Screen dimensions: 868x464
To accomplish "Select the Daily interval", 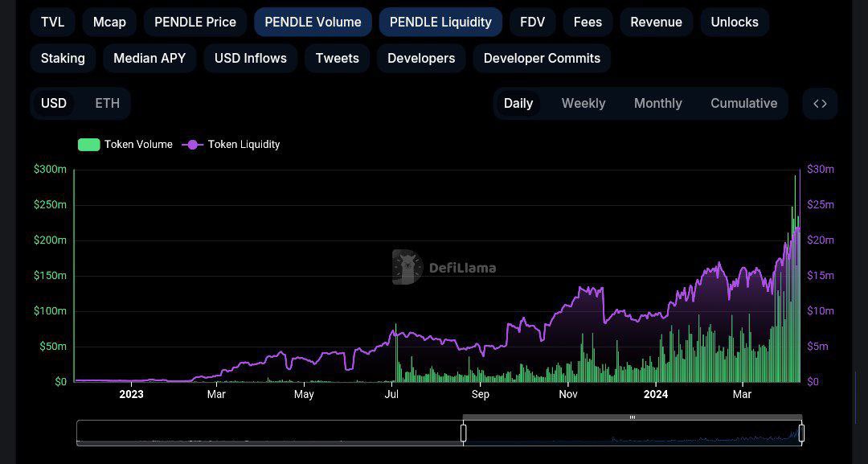I will pos(518,104).
